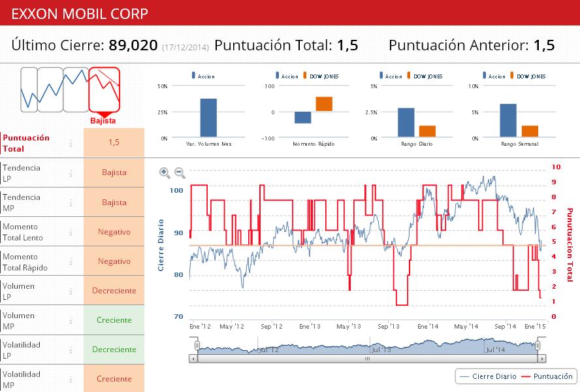Toggle Accion legend in Momento Rápido chart
Image resolution: width=580 pixels, height=392 pixels.
coord(287,76)
